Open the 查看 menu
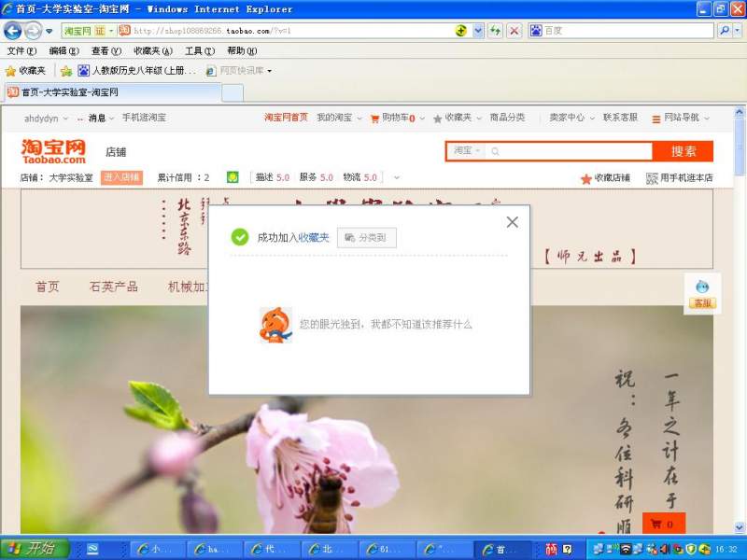747x560 pixels. pos(106,50)
